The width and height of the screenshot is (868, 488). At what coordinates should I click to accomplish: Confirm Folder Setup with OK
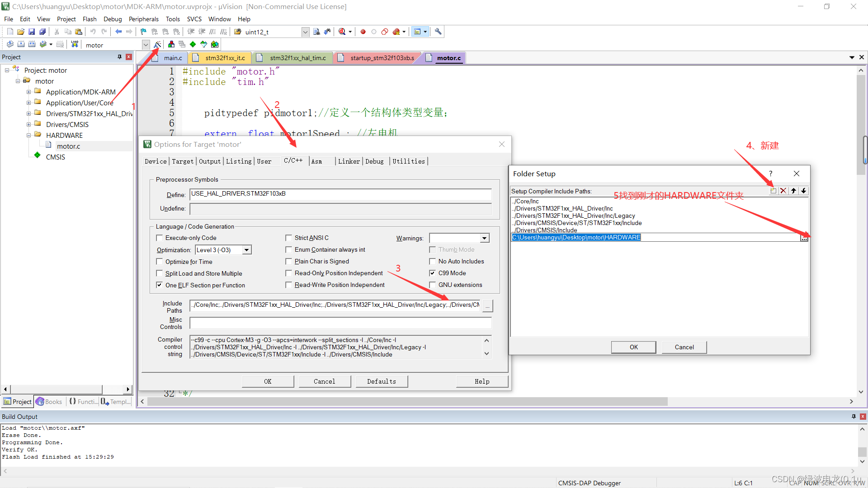[x=633, y=347]
